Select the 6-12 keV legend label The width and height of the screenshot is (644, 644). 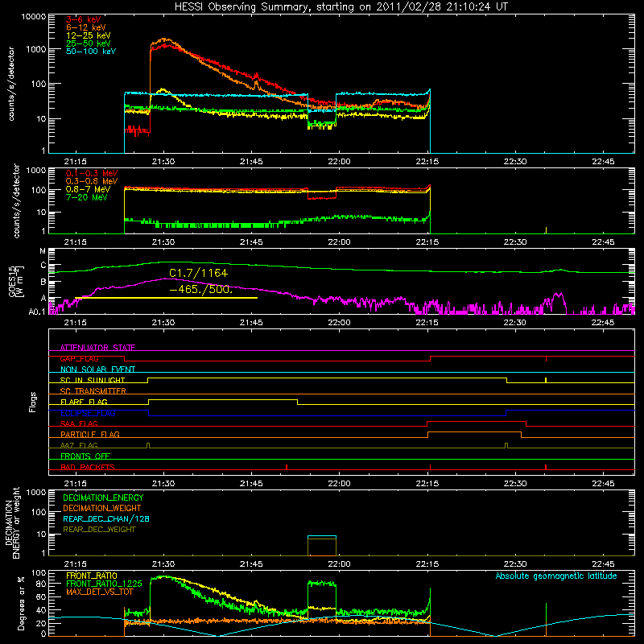86,27
